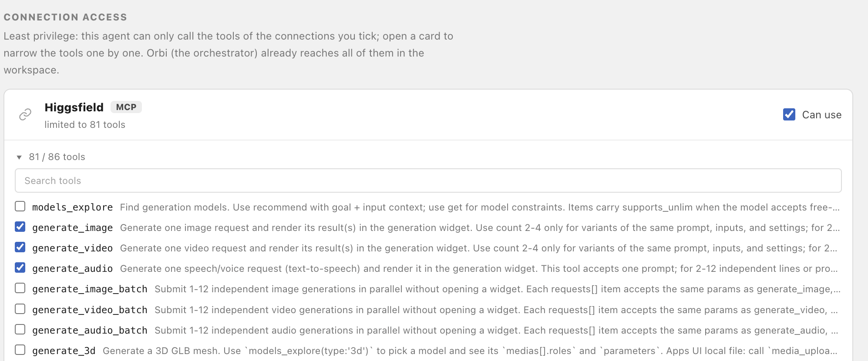Viewport: 868px width, 361px height.
Task: Open the Higgsfield connection card title
Action: coord(74,107)
